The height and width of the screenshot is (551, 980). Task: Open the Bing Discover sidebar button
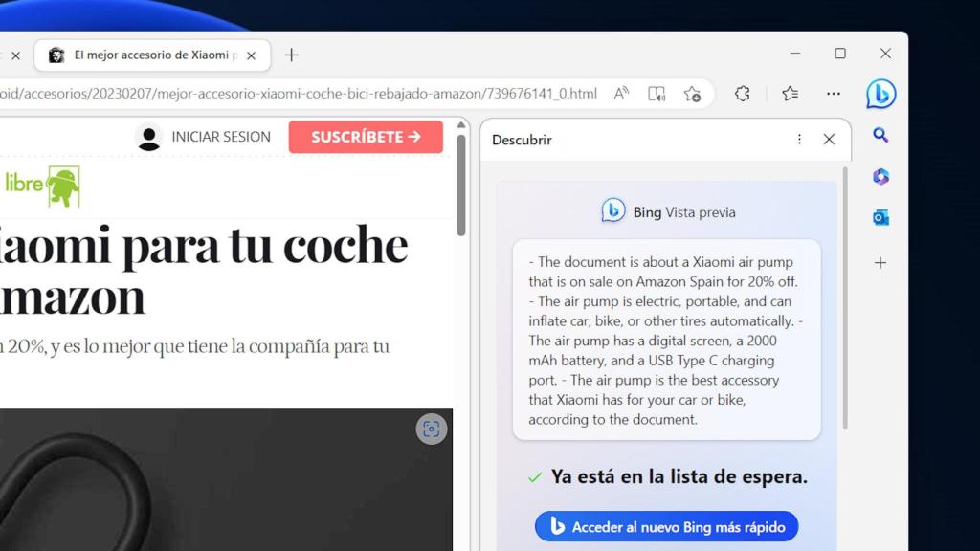click(880, 94)
